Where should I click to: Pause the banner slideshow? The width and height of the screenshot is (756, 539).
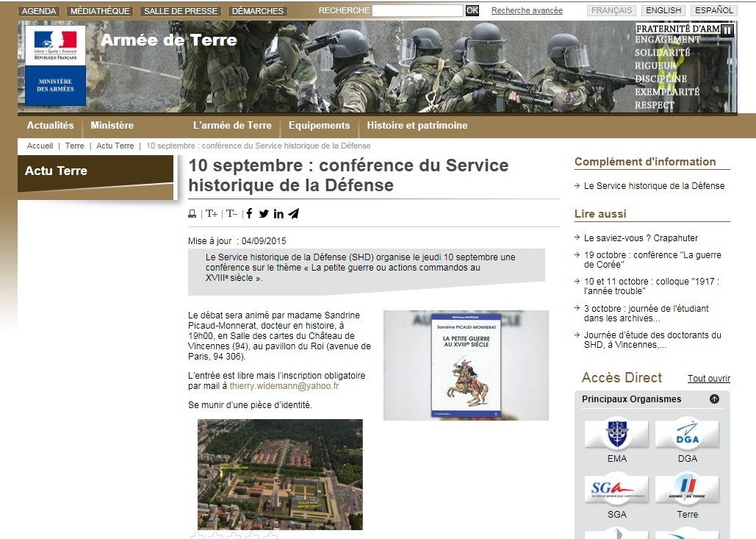[x=727, y=30]
